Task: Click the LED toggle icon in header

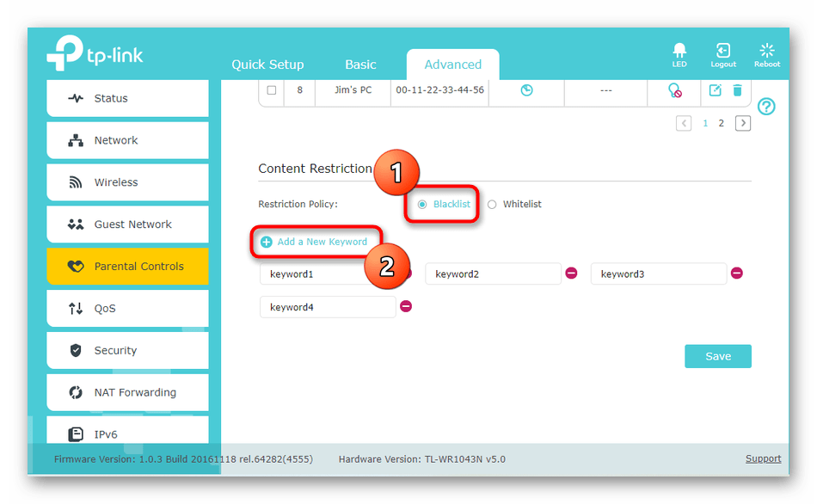Action: pos(679,52)
